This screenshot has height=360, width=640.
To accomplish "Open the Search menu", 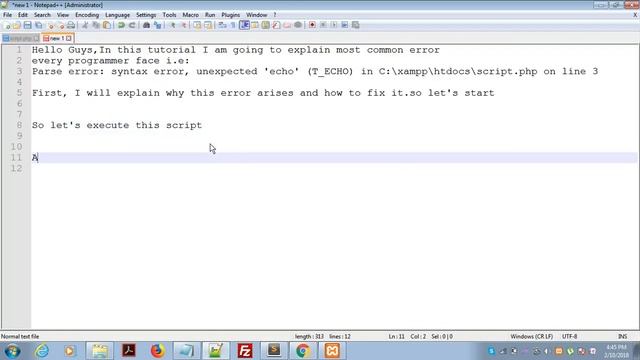I will pos(42,15).
